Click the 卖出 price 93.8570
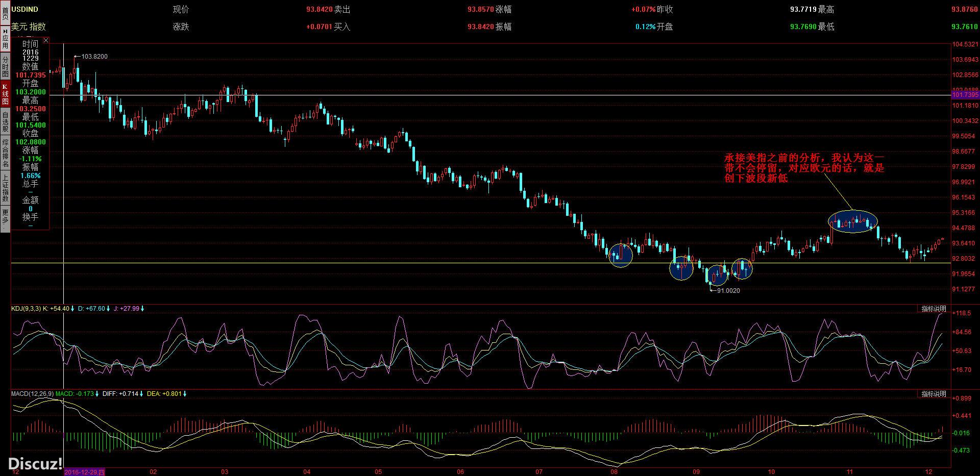Screen dimensions: 980x476 coord(481,9)
